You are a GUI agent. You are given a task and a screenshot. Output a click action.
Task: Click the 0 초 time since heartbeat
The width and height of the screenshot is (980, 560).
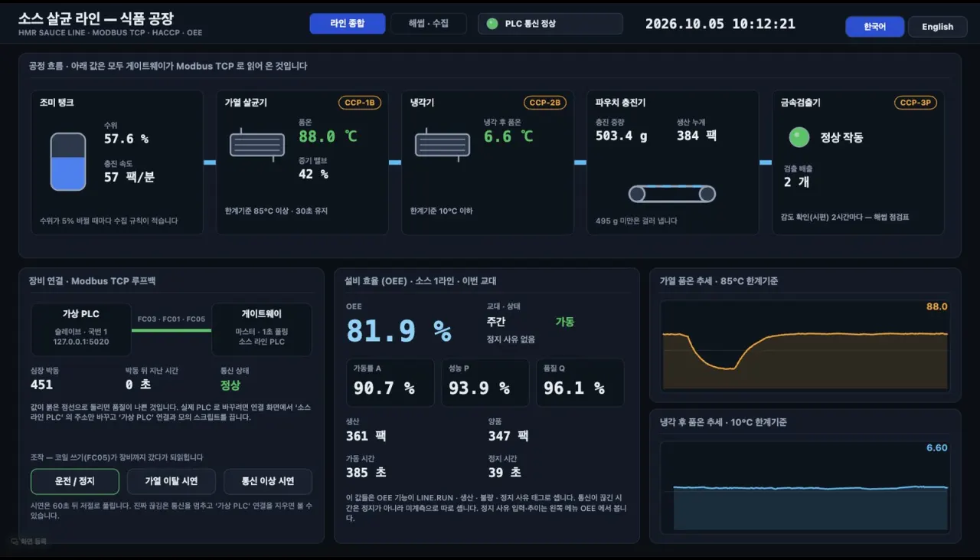138,385
